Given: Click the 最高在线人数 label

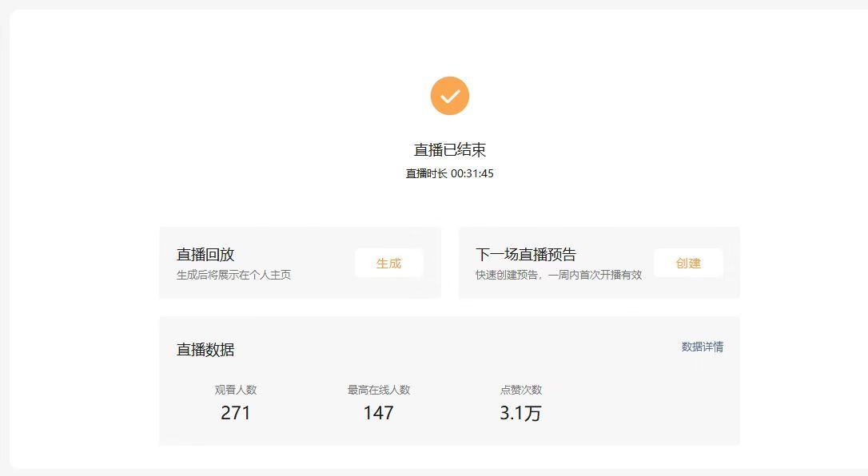Looking at the screenshot, I should point(378,390).
